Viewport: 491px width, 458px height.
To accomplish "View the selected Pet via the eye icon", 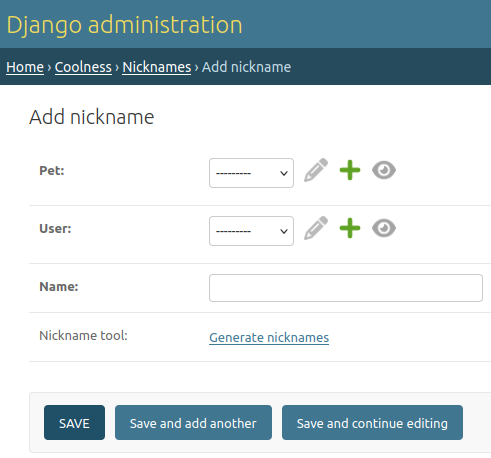I will click(384, 170).
